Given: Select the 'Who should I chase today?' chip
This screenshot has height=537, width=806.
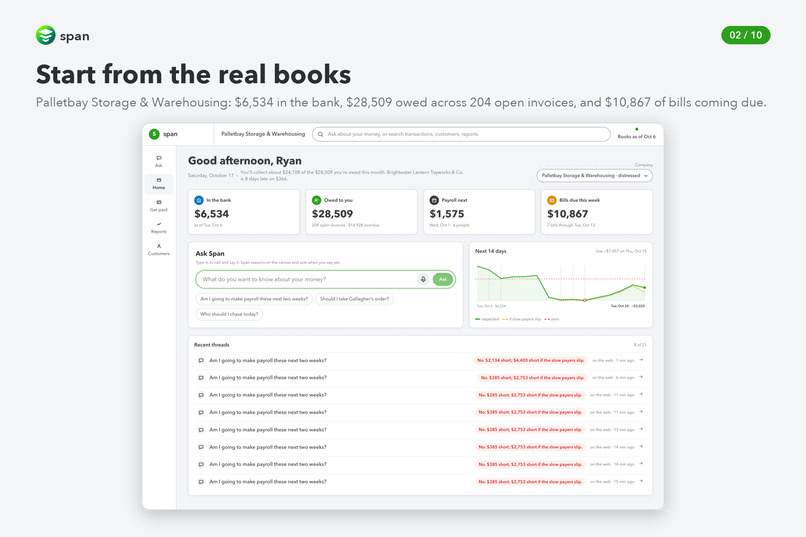Looking at the screenshot, I should 229,314.
